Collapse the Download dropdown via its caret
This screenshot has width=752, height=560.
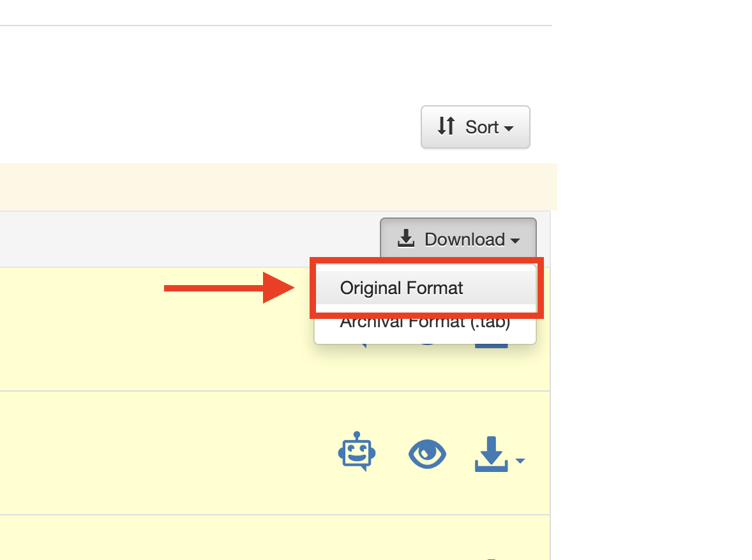pyautogui.click(x=515, y=240)
